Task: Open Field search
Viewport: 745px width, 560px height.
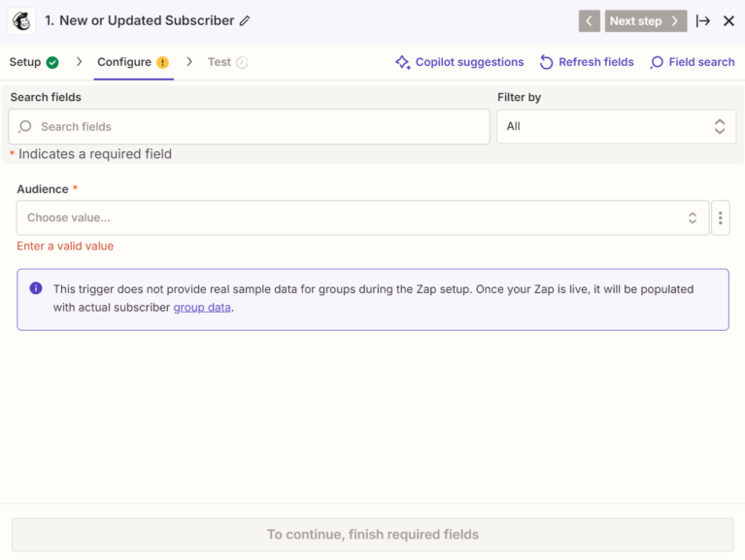Action: coord(693,62)
